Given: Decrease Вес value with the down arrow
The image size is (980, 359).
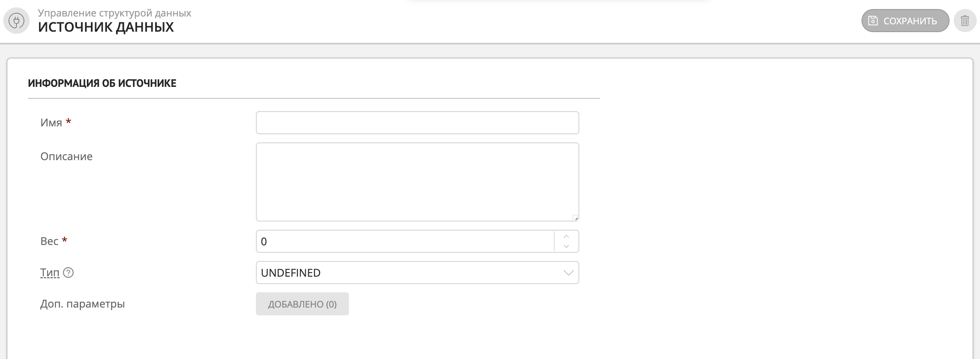Looking at the screenshot, I should coord(567,246).
